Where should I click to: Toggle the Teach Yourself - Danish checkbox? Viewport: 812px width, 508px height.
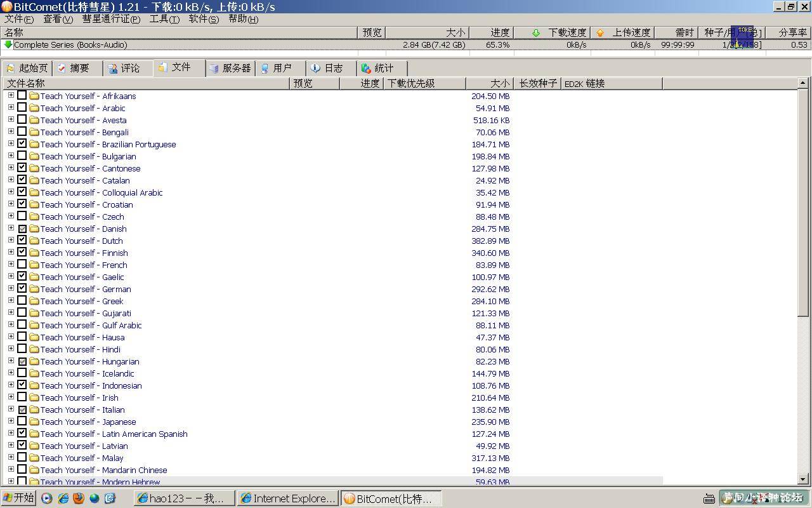click(x=22, y=229)
